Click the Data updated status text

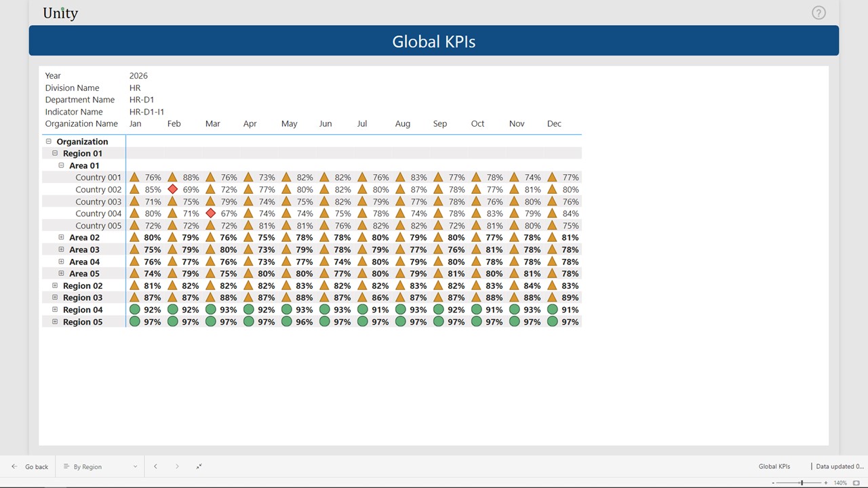click(x=840, y=466)
